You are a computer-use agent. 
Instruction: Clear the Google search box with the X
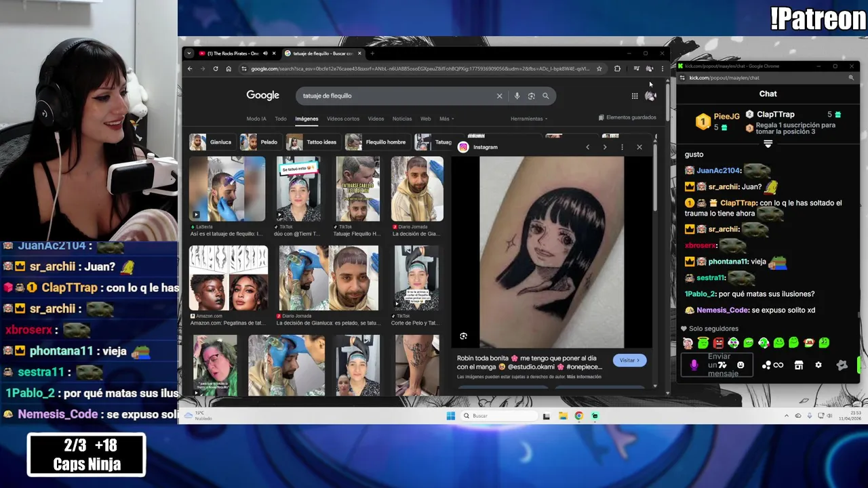click(499, 96)
